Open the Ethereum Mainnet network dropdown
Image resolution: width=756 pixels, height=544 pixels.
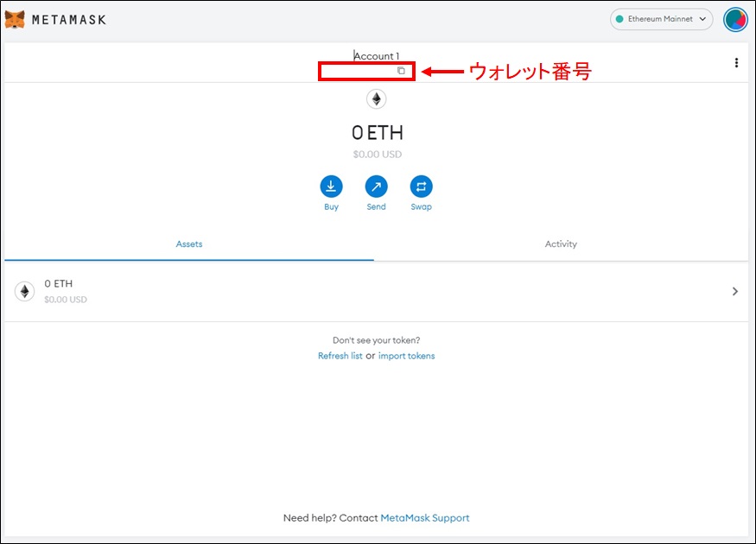tap(661, 19)
